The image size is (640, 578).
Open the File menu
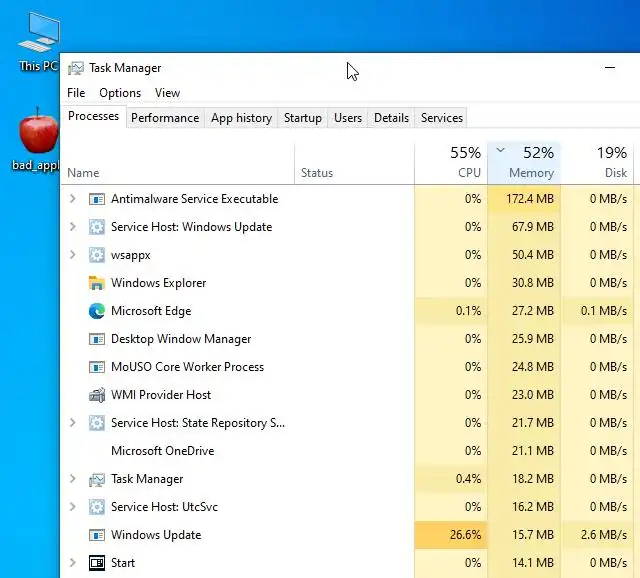(76, 93)
